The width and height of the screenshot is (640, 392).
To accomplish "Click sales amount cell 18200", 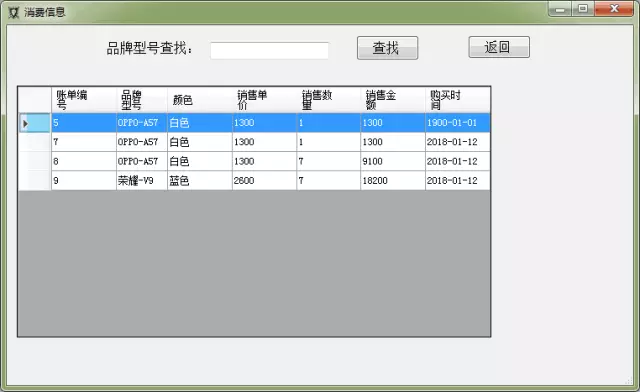I will tap(393, 180).
